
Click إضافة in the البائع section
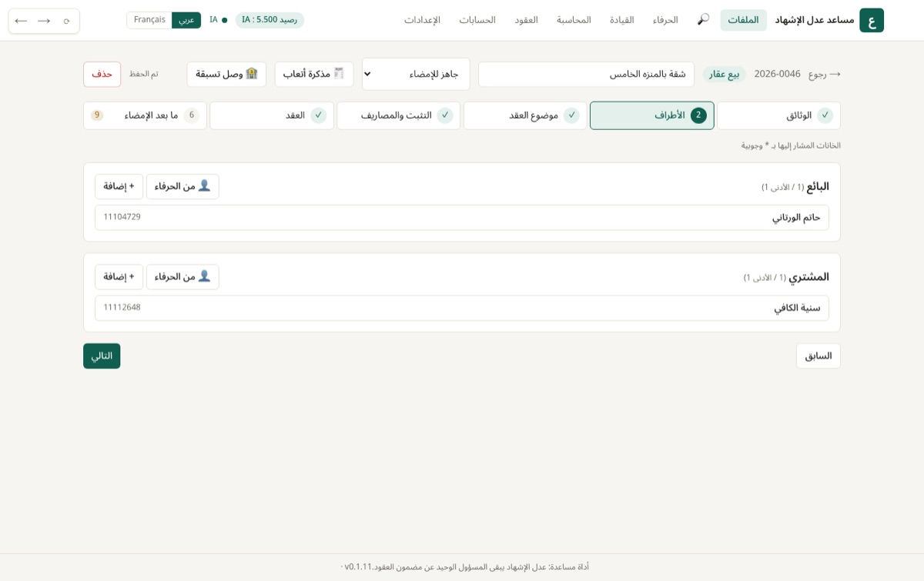pos(119,186)
